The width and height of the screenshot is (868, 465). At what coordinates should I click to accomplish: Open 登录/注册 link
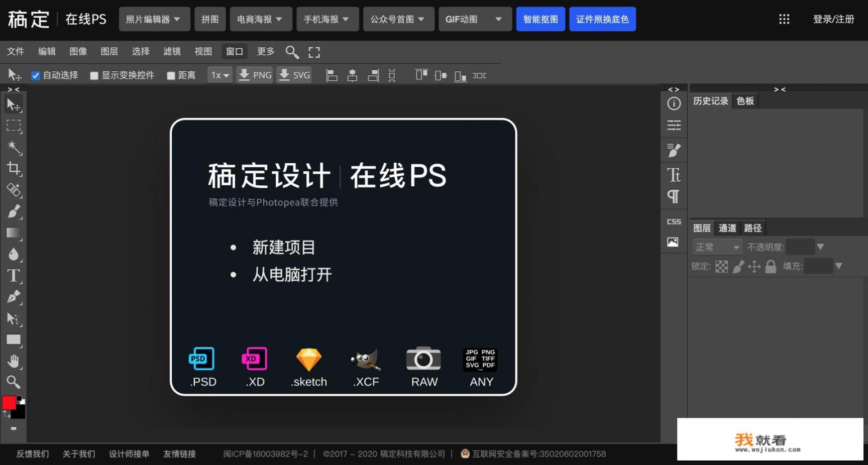click(833, 19)
